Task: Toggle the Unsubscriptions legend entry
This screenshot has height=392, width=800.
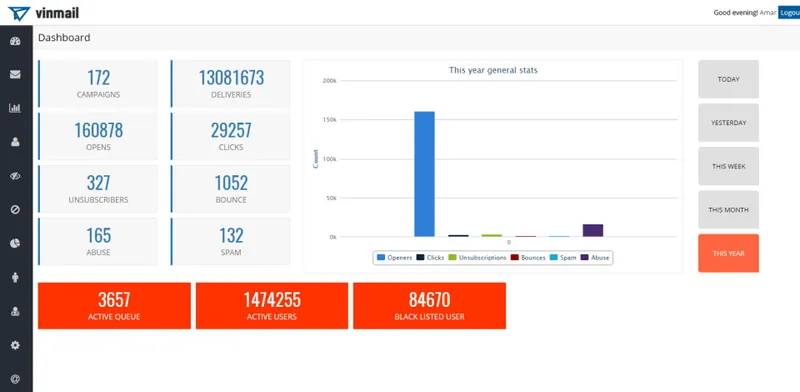Action: coord(478,258)
